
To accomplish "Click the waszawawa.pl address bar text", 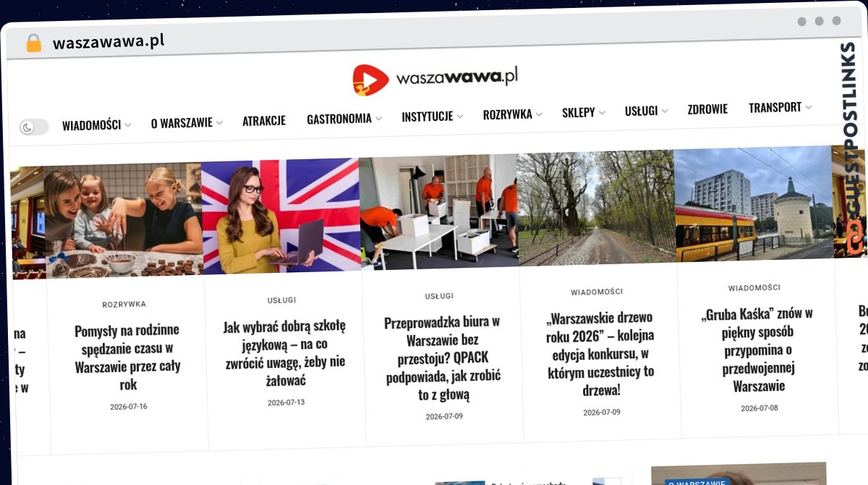I will 109,41.
